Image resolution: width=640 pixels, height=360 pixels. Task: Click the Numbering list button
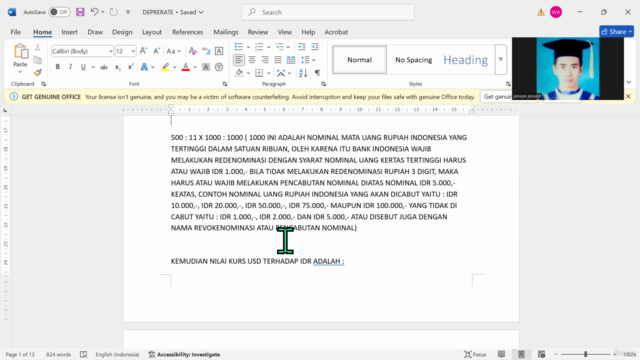[259, 47]
